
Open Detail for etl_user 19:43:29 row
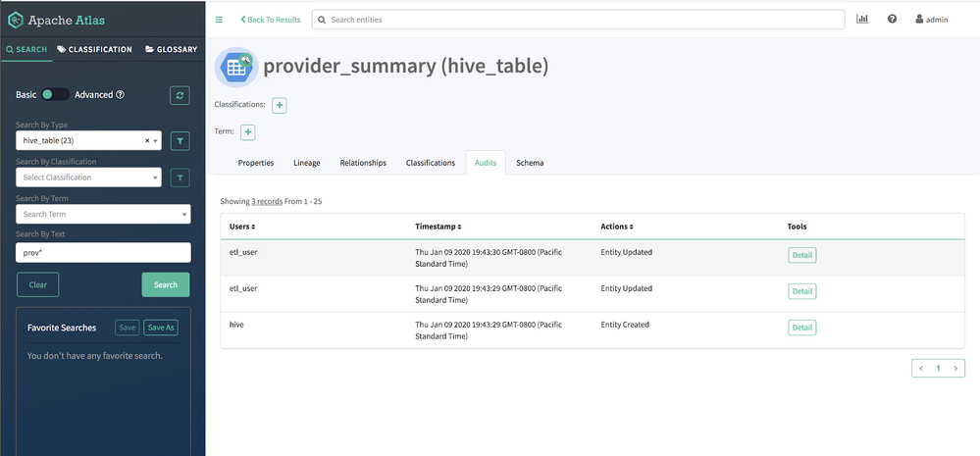coord(801,291)
